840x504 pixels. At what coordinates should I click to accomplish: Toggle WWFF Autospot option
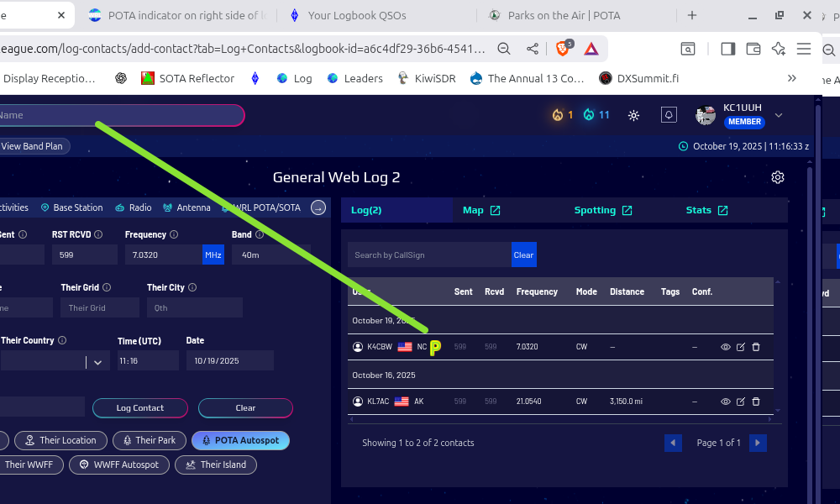click(x=119, y=465)
